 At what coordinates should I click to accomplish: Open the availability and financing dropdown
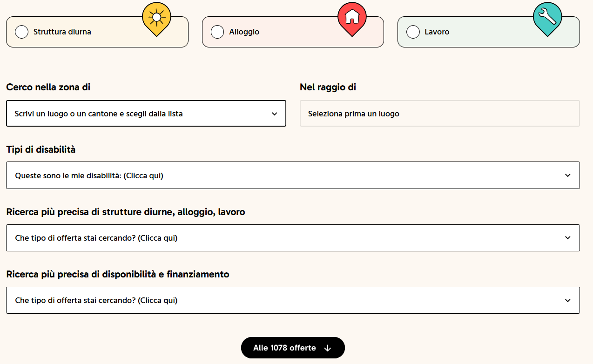293,300
